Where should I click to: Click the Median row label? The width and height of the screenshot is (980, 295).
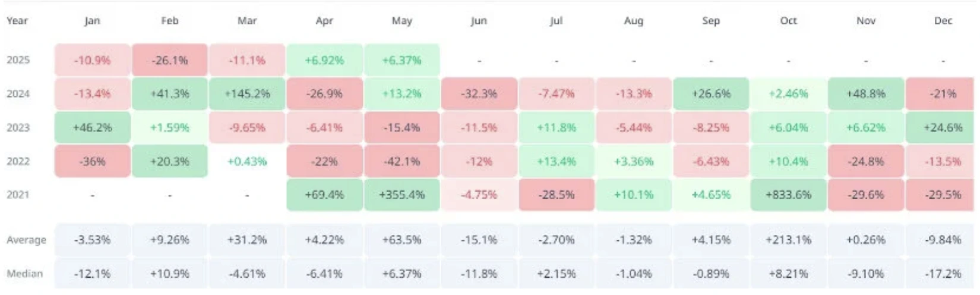pyautogui.click(x=25, y=274)
